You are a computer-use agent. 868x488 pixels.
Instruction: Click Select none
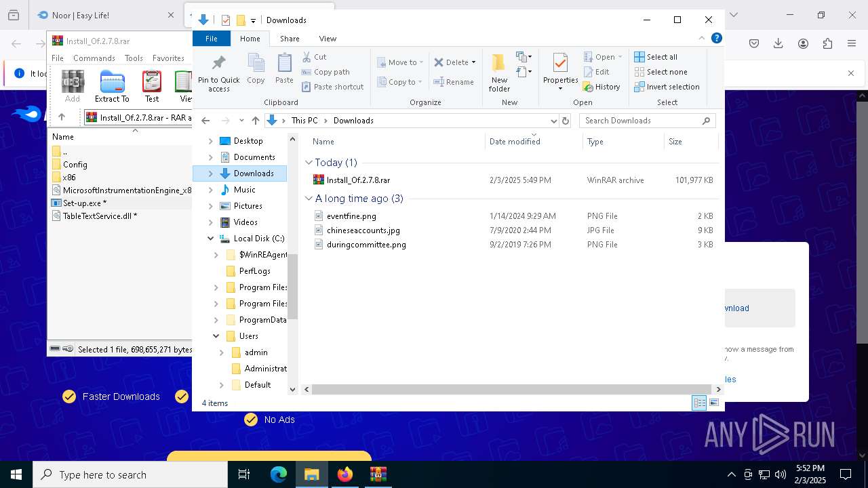click(660, 72)
